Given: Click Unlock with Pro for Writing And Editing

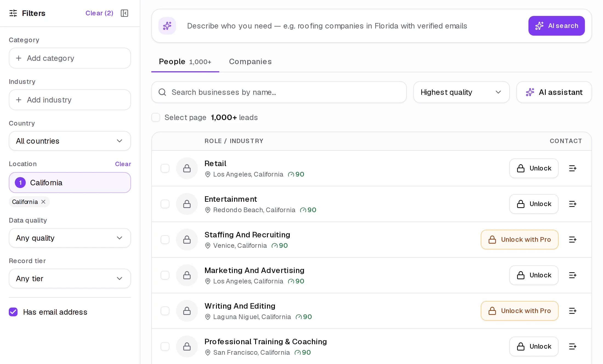Looking at the screenshot, I should coord(519,311).
